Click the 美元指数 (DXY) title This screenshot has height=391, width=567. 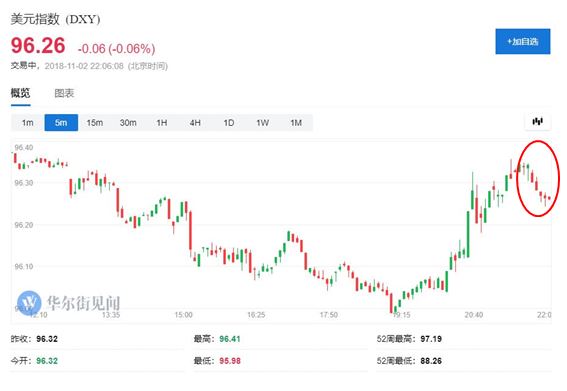[55, 19]
